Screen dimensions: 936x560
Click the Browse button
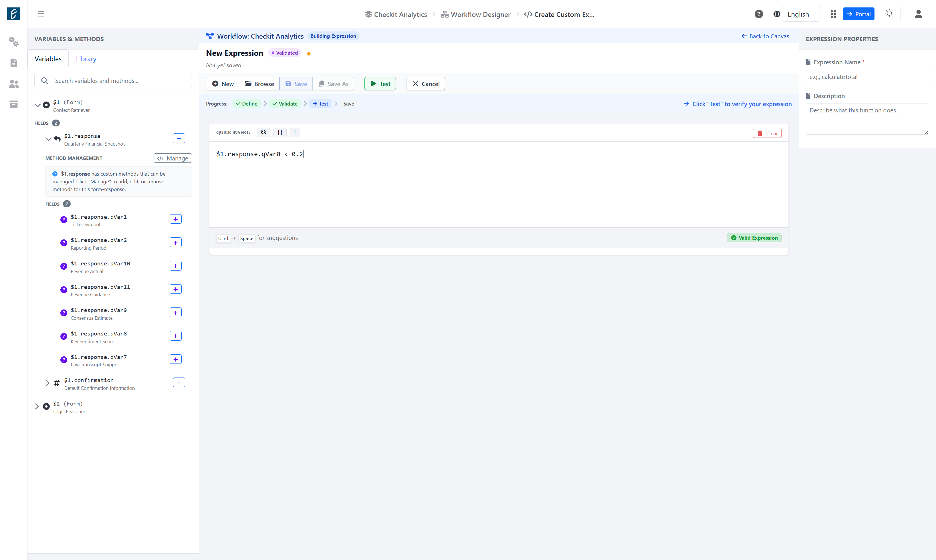point(259,84)
